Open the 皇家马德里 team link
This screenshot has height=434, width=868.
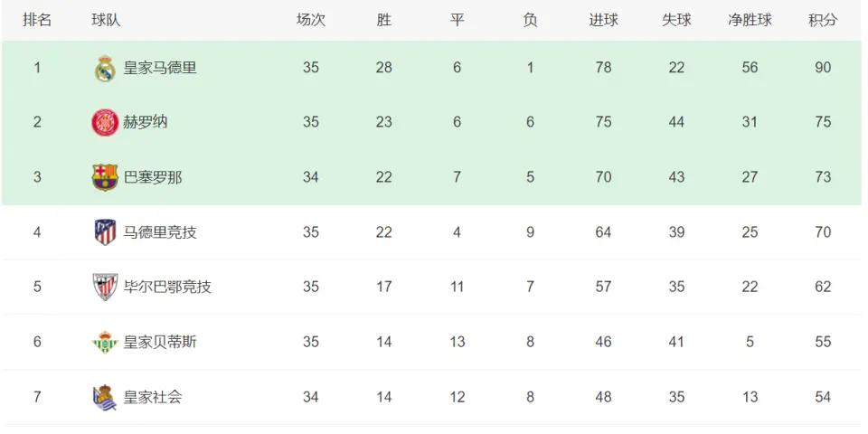(x=159, y=68)
